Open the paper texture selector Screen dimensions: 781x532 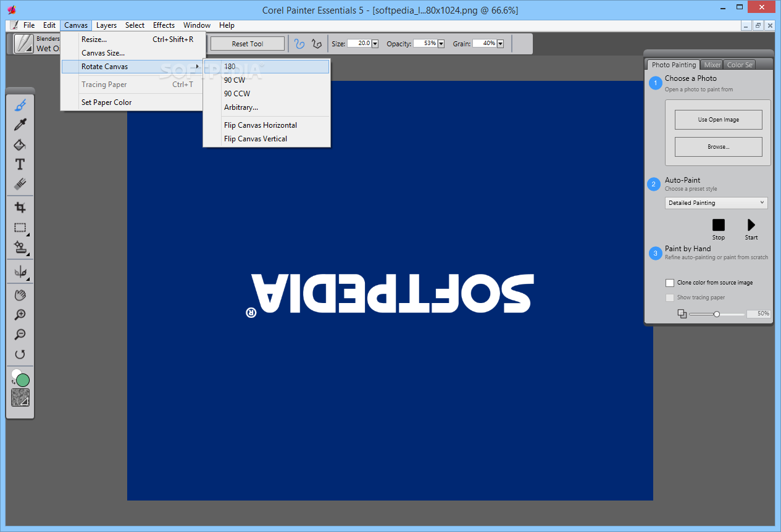pyautogui.click(x=20, y=397)
